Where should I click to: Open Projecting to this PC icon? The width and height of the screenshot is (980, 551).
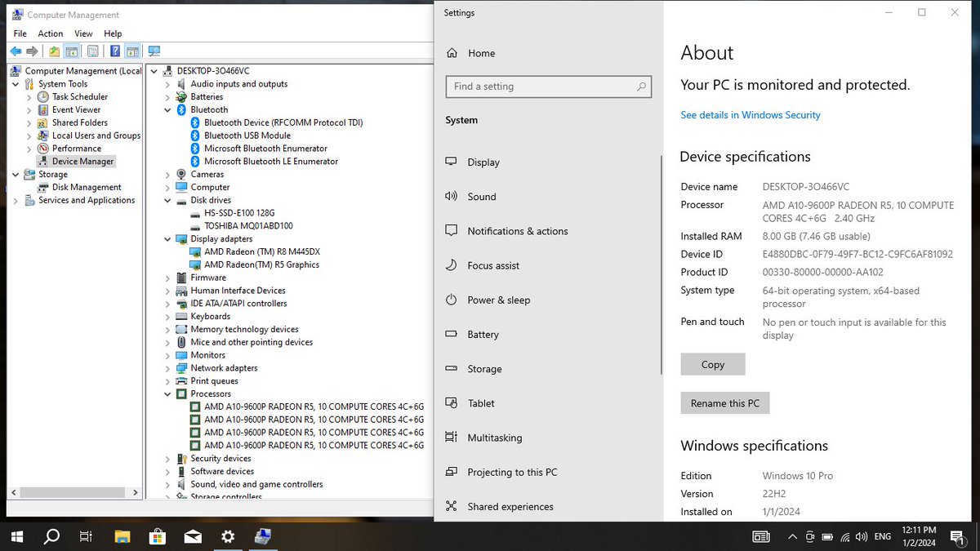point(451,472)
